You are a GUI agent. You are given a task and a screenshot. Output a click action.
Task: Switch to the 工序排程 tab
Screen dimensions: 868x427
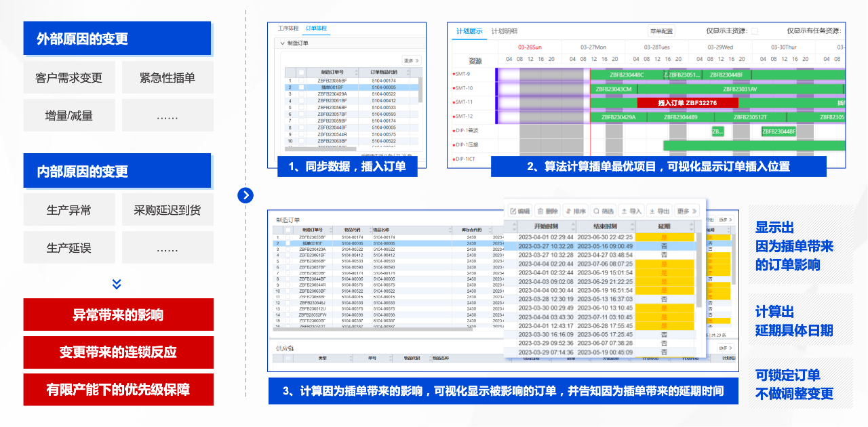[x=288, y=28]
